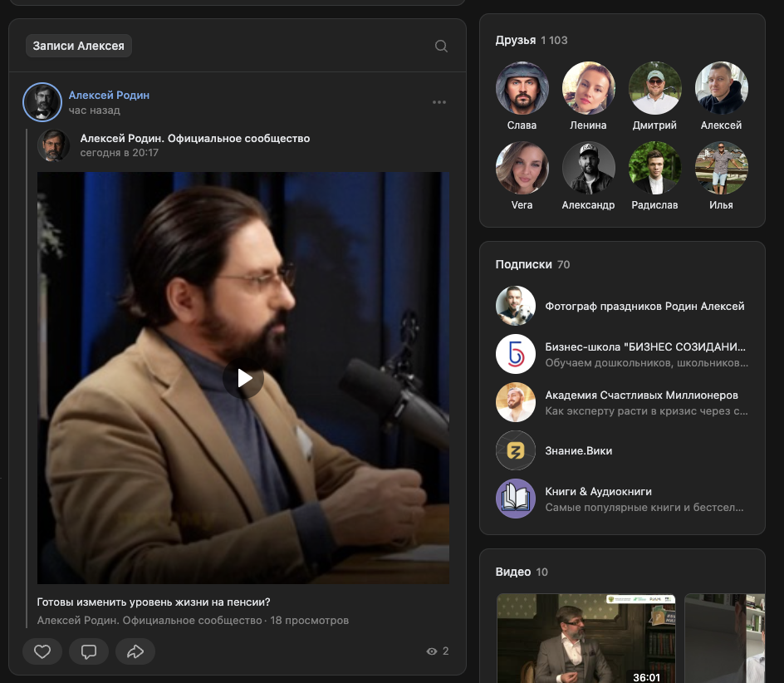Open Академия Счастливых Миллионеров community
This screenshot has height=683, width=784.
coord(641,395)
